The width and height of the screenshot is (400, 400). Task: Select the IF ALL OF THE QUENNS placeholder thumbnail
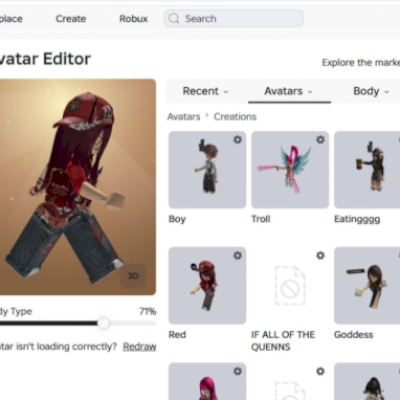point(290,286)
